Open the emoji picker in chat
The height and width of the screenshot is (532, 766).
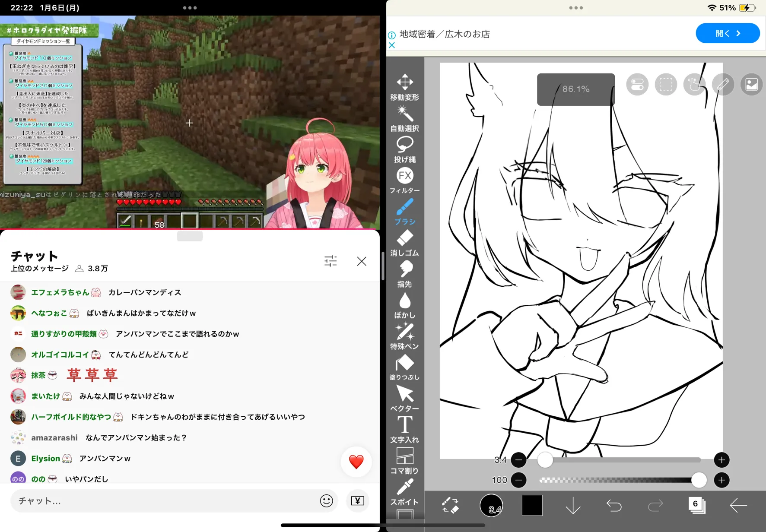(326, 501)
